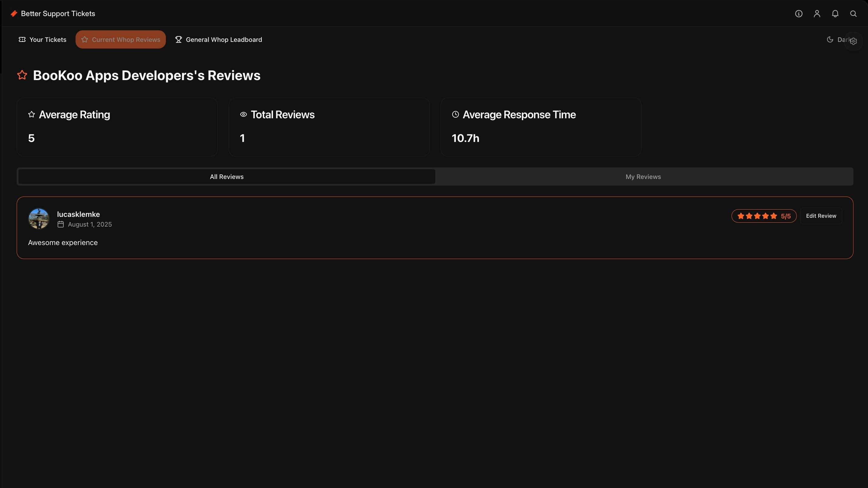The height and width of the screenshot is (488, 868).
Task: Click the search magnifier icon
Action: coord(853,13)
